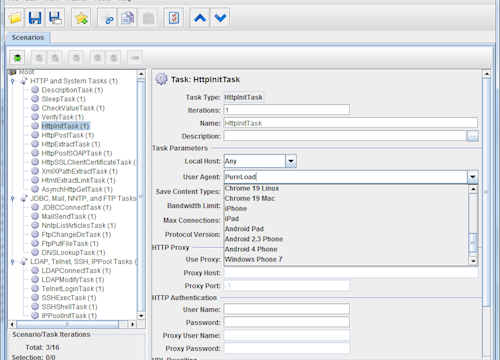Toggle the User Agent dropdown arrow

(x=473, y=177)
